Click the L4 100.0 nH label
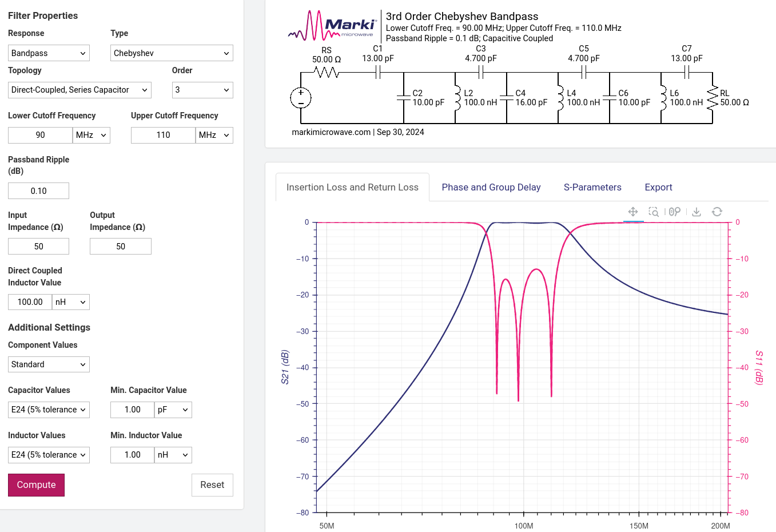Viewport: 776px width, 532px height. click(583, 98)
